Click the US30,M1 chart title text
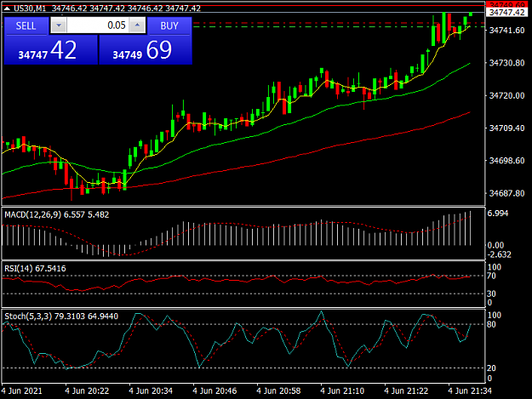Image resolution: width=532 pixels, height=399 pixels. click(x=30, y=9)
